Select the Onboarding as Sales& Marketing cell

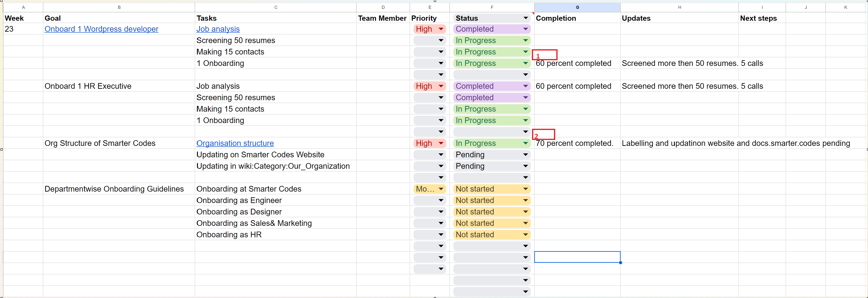pos(276,223)
